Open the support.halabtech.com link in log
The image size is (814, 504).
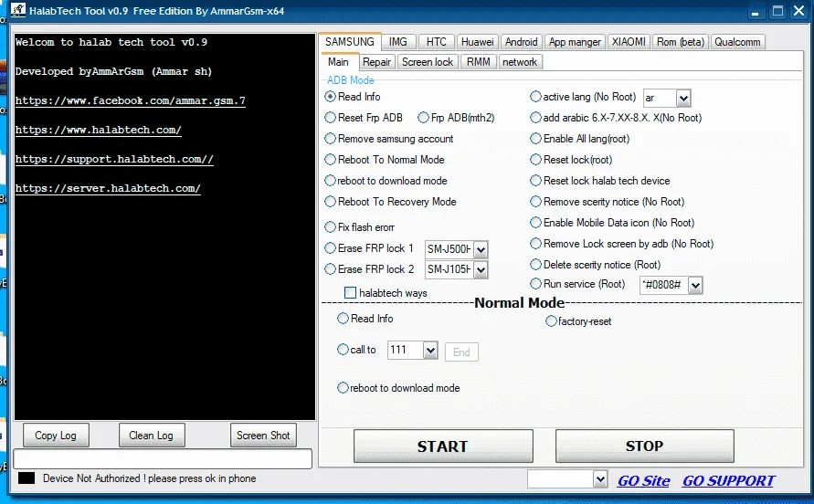pos(114,159)
